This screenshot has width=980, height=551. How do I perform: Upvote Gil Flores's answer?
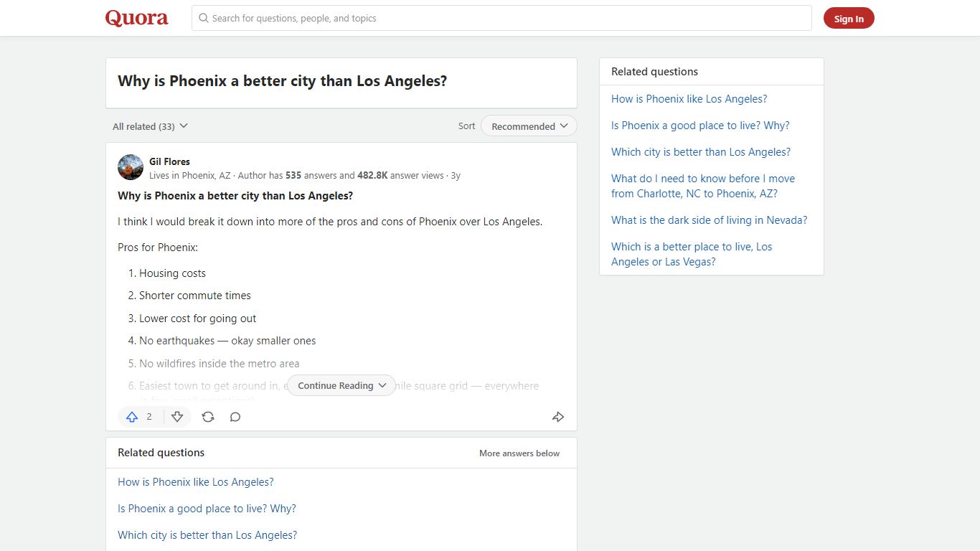[132, 417]
